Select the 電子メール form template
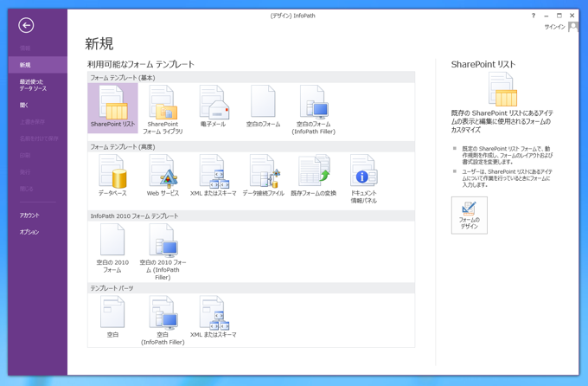 [213, 106]
